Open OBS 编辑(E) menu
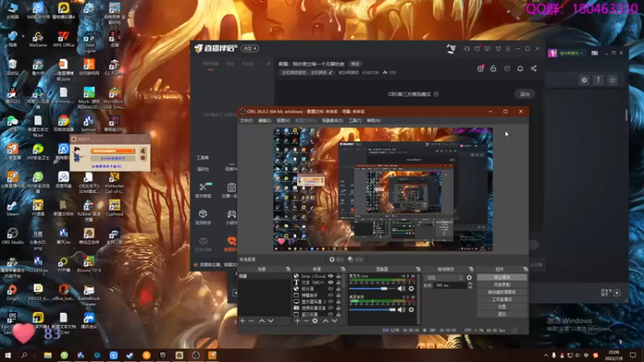 [265, 121]
